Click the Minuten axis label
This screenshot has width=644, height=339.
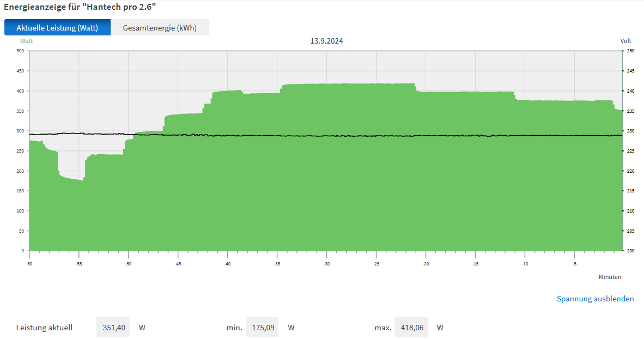click(x=610, y=277)
